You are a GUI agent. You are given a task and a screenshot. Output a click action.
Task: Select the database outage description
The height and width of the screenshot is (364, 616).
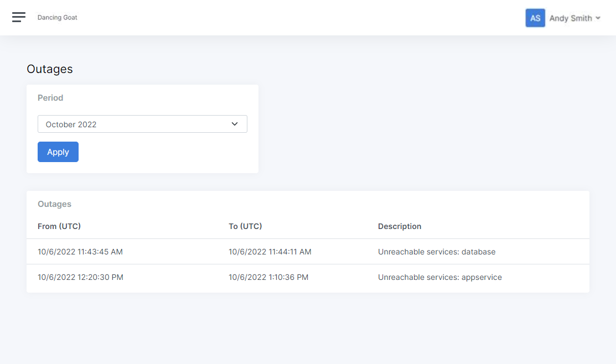click(x=437, y=252)
